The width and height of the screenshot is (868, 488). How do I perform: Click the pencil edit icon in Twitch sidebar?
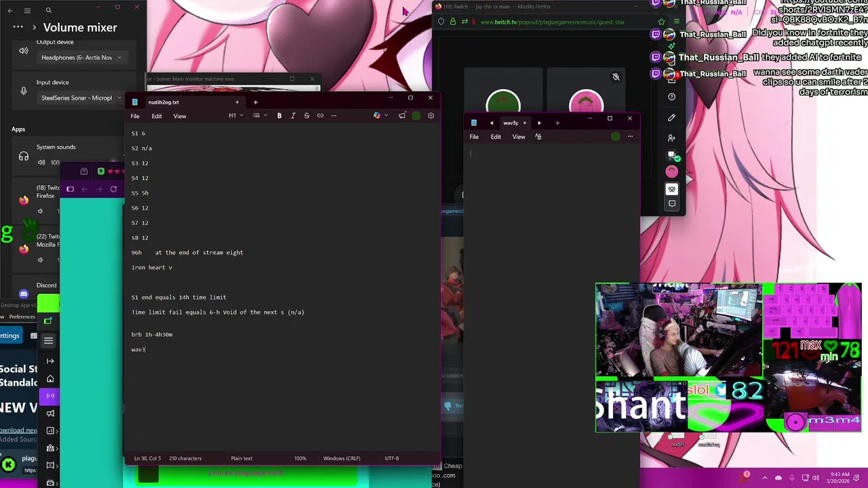[671, 117]
